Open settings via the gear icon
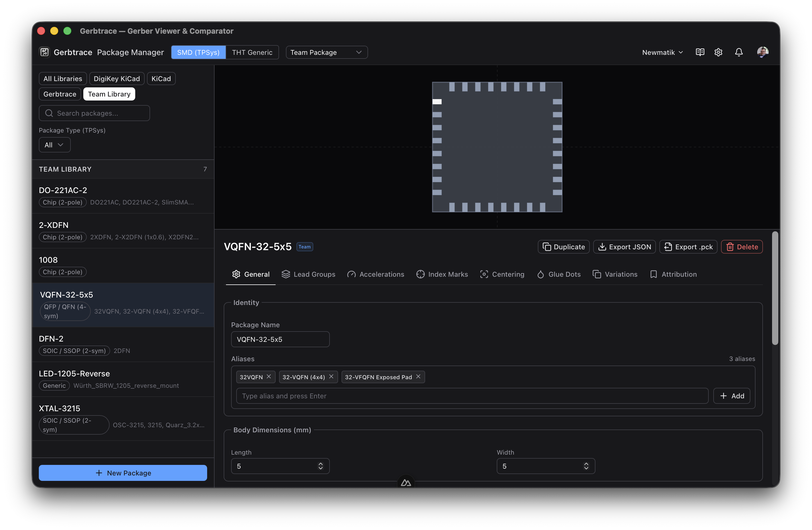 tap(718, 52)
